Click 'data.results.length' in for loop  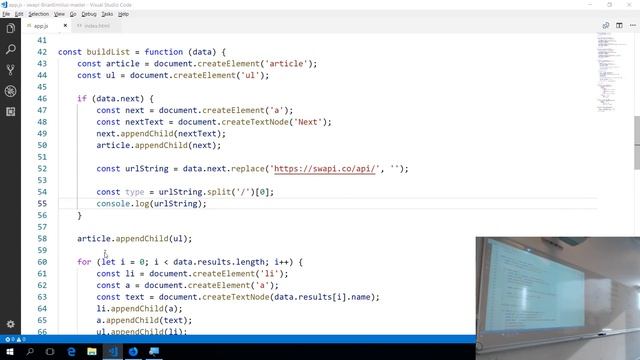tap(219, 262)
